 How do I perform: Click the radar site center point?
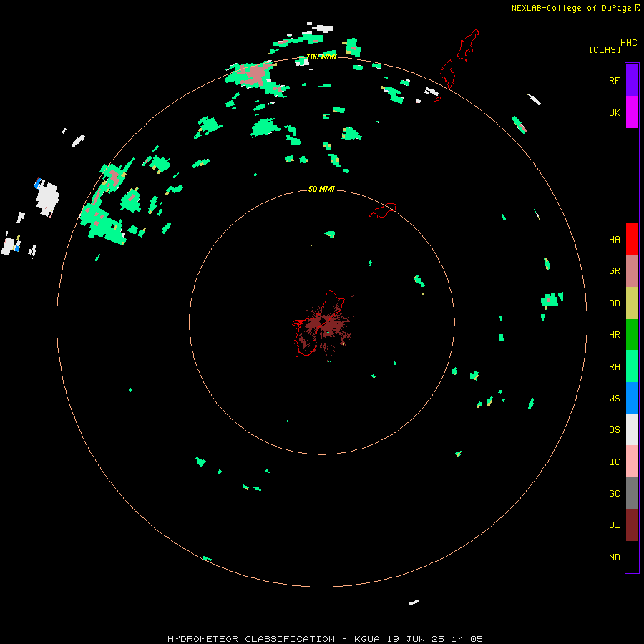pyautogui.click(x=323, y=321)
